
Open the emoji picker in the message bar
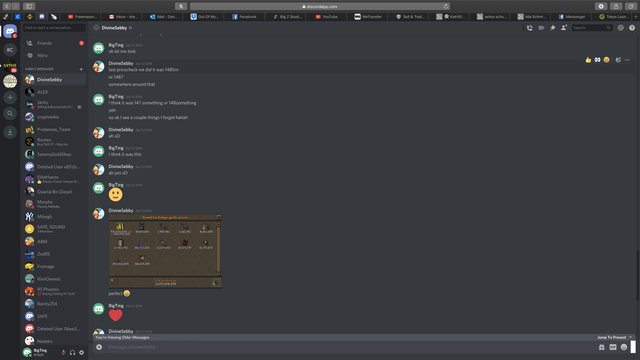624,347
